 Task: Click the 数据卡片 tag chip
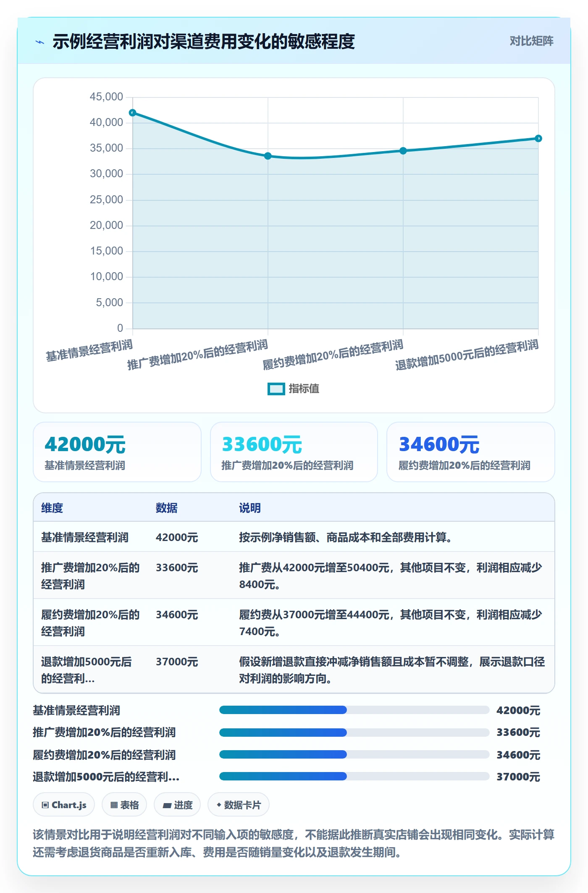pos(239,805)
